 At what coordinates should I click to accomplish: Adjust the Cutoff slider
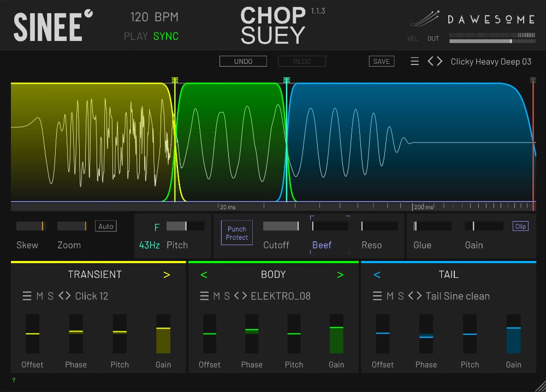click(x=280, y=225)
